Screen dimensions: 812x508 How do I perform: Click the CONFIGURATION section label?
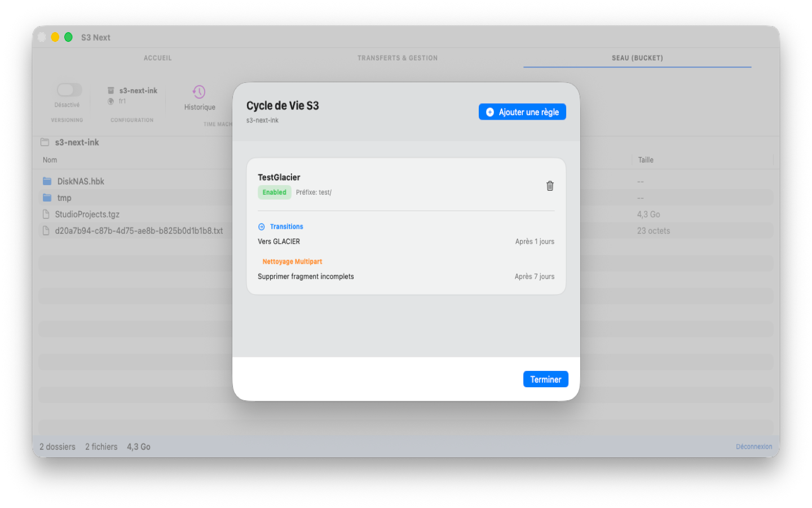click(132, 120)
